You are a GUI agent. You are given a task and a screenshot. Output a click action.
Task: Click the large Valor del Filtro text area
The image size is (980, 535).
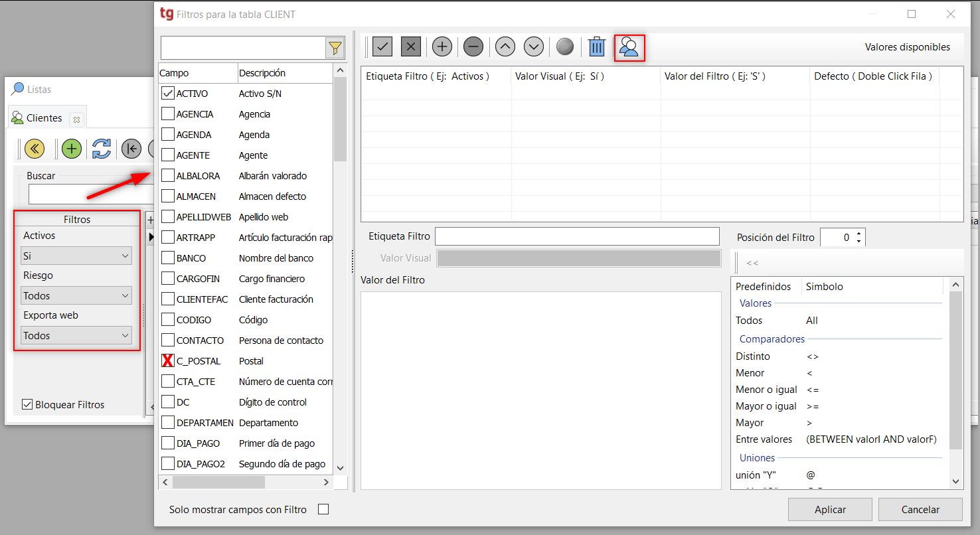tap(540, 390)
